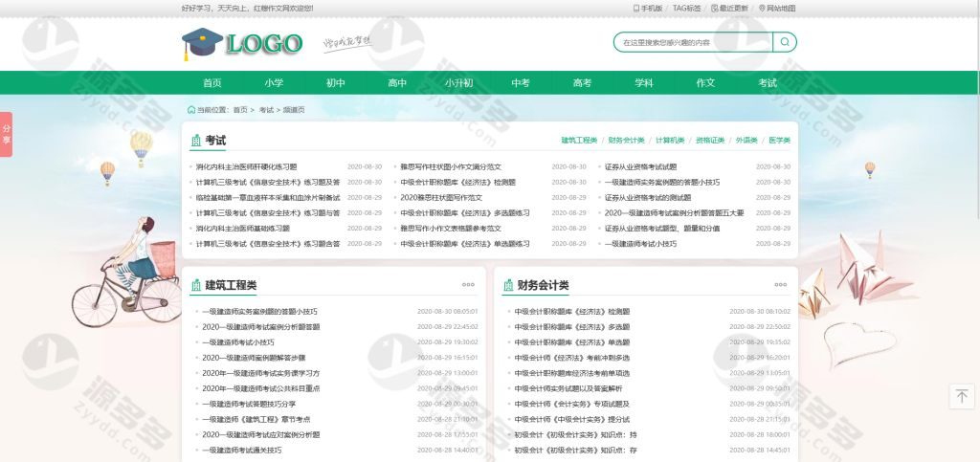Click the 首页 breadcrumb link
The image size is (980, 462).
point(239,110)
